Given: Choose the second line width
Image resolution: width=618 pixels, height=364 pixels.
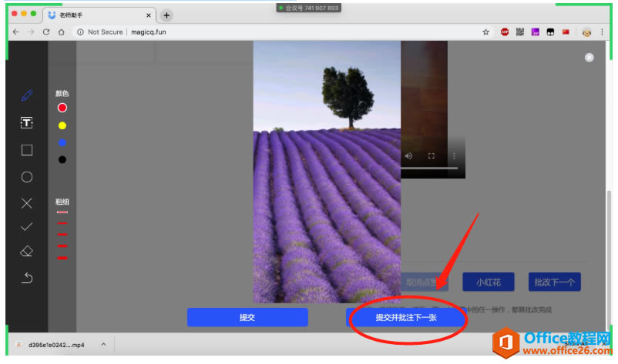Looking at the screenshot, I should pyautogui.click(x=62, y=223).
